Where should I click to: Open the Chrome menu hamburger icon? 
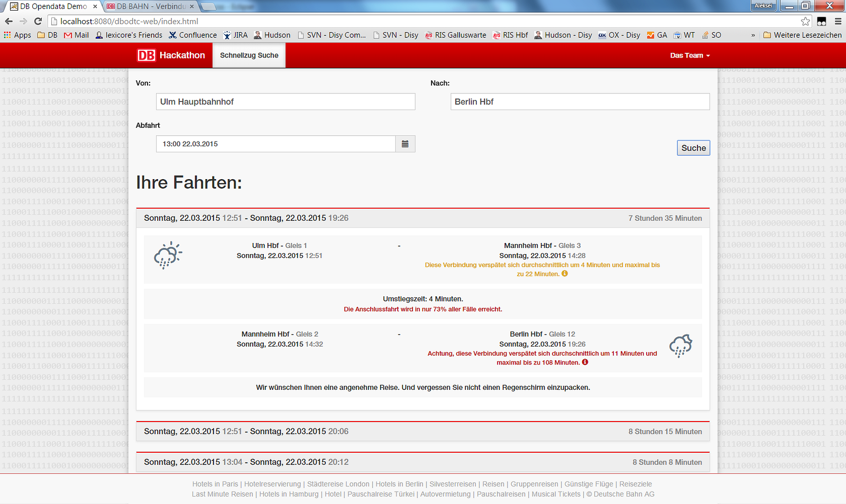pos(838,21)
